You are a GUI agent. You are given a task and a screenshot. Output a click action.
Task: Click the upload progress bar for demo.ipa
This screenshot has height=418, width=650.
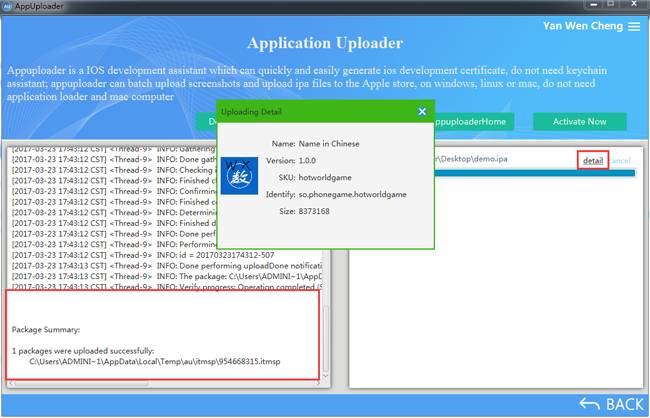(x=535, y=173)
